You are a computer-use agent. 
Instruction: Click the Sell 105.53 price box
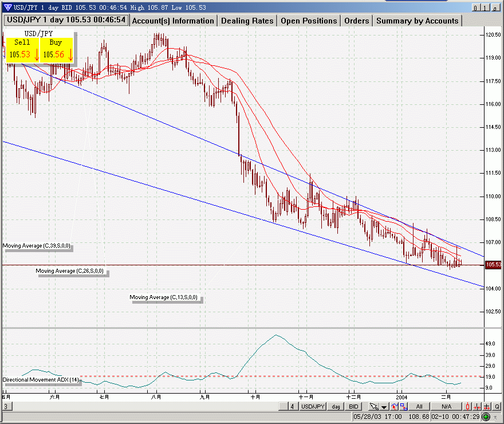point(22,50)
